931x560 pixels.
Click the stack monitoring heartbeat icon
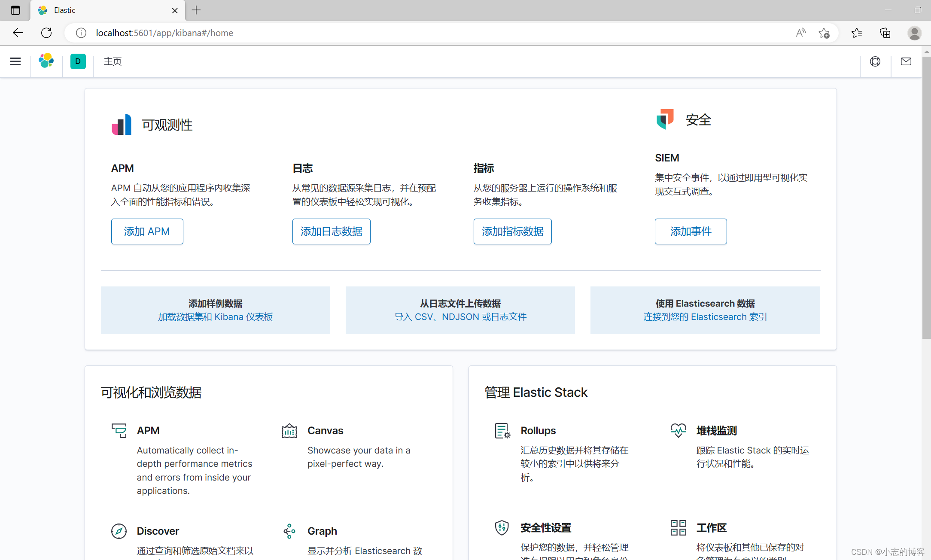[678, 431]
